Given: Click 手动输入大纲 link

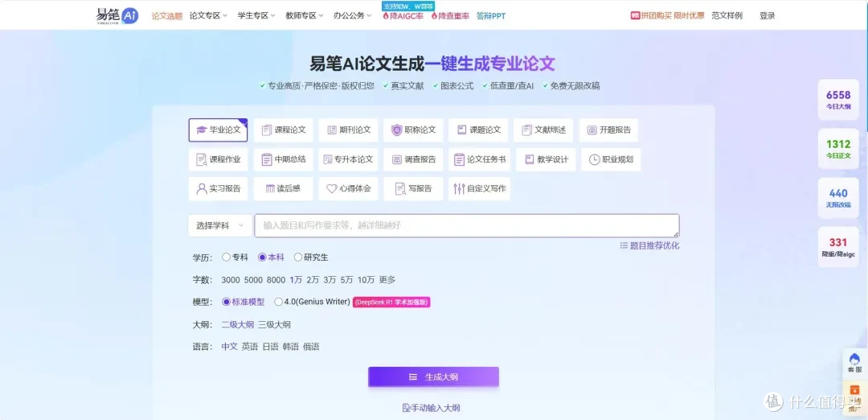Looking at the screenshot, I should (432, 408).
